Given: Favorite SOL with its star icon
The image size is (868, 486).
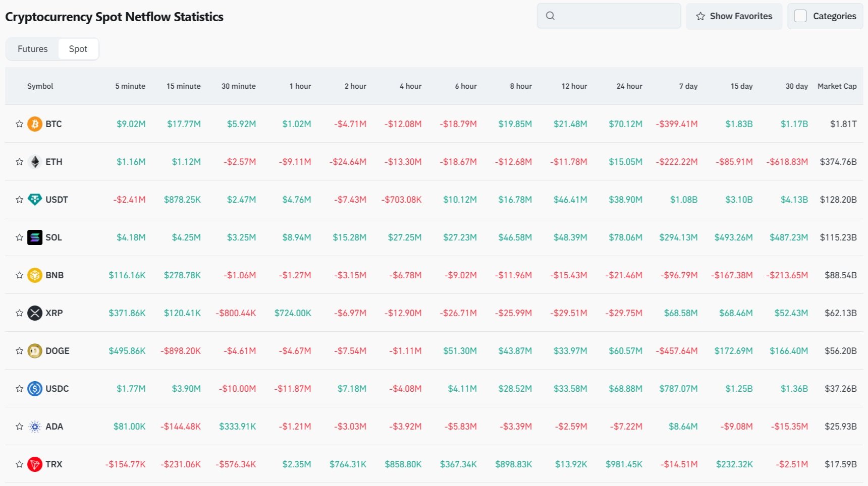Looking at the screenshot, I should point(19,237).
